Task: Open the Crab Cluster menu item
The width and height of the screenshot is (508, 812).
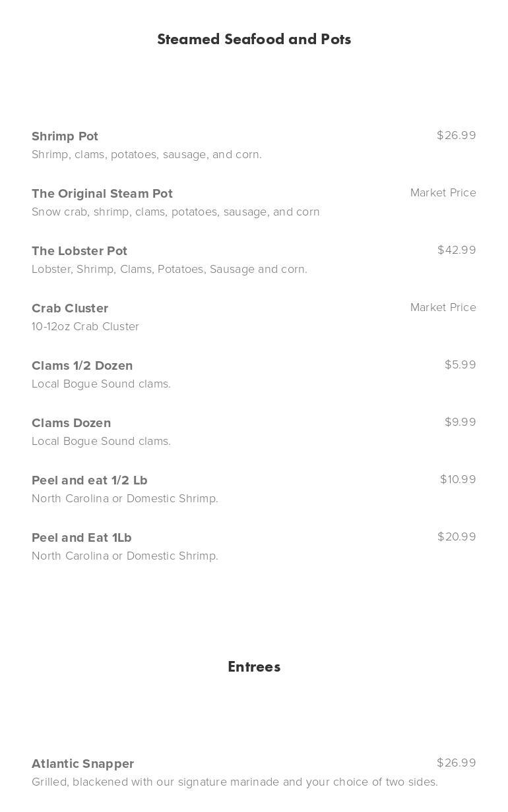Action: tap(70, 308)
